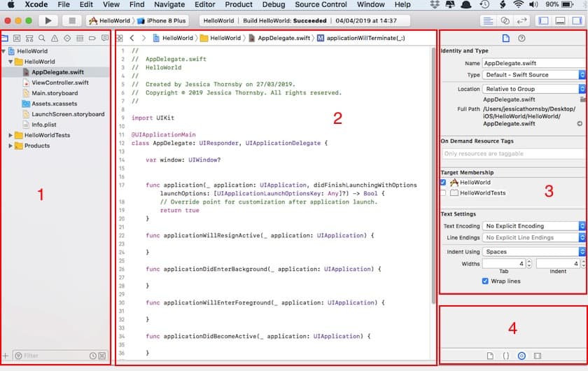Show the File inspector
Image resolution: width=588 pixels, height=371 pixels.
click(x=506, y=38)
